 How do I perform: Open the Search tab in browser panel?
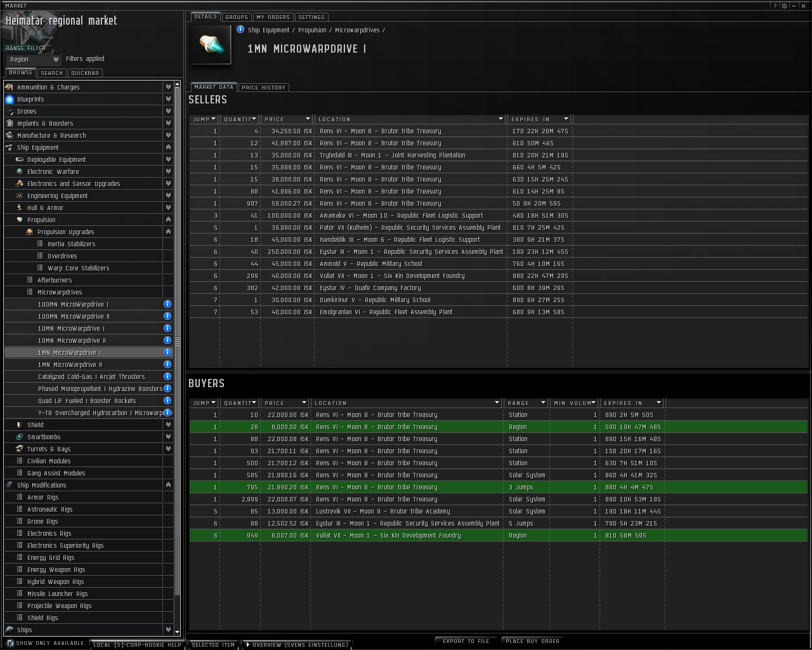(x=52, y=73)
